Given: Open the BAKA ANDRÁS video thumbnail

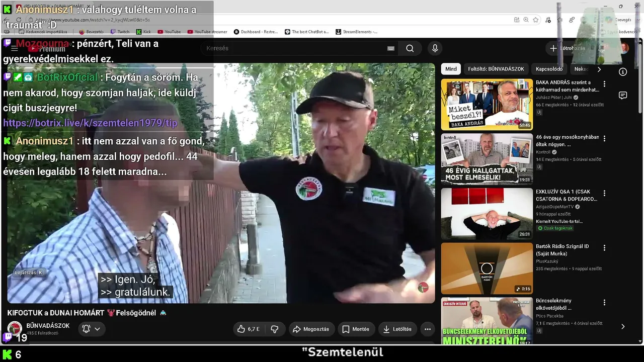Looking at the screenshot, I should pyautogui.click(x=487, y=105).
